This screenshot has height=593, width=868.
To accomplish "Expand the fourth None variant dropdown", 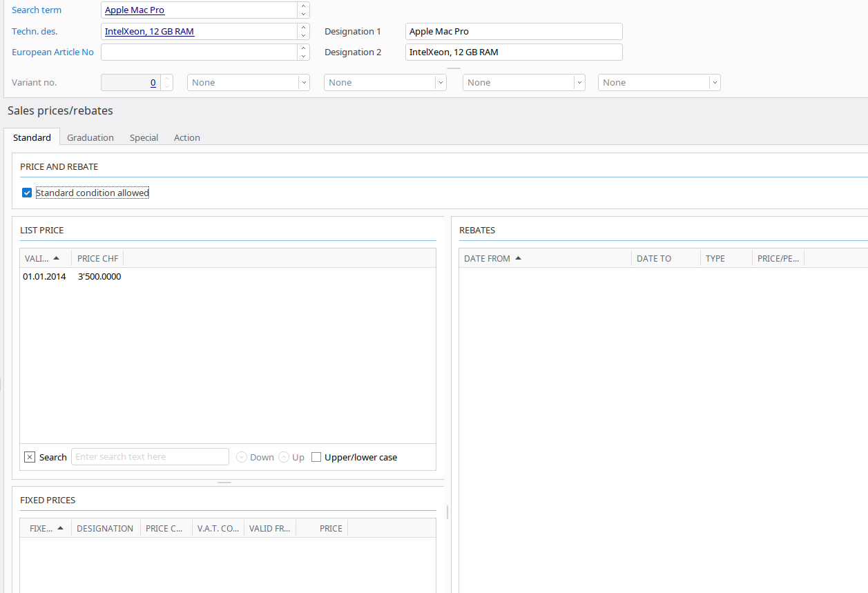I will pos(714,83).
